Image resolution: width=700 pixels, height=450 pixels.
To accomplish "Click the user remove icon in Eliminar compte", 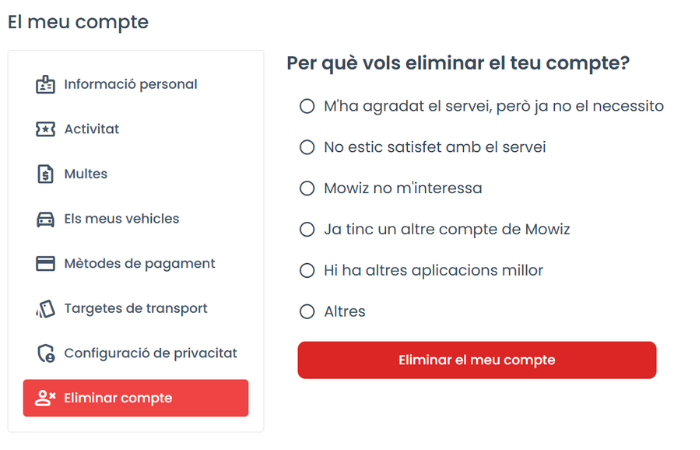I will click(x=45, y=398).
